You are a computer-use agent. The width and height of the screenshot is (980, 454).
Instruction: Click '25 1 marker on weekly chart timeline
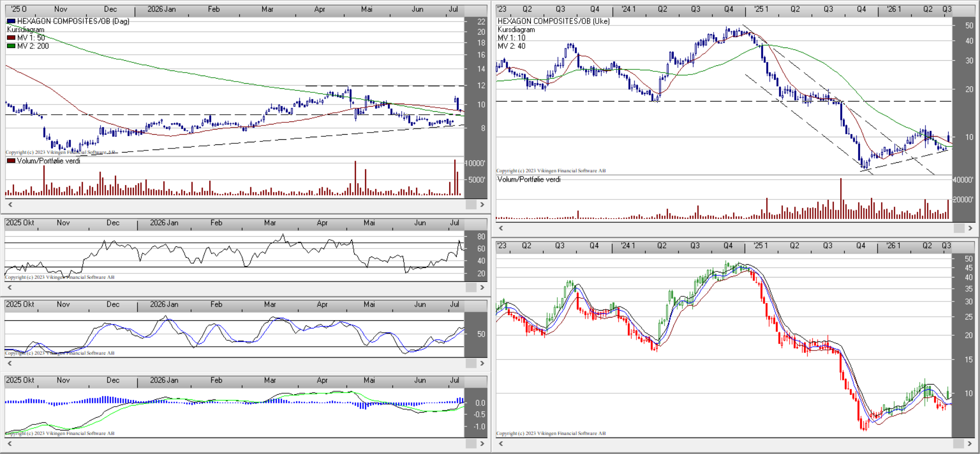tap(761, 9)
